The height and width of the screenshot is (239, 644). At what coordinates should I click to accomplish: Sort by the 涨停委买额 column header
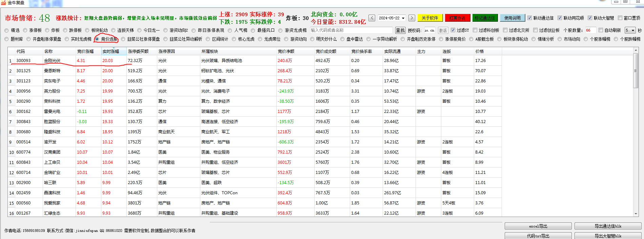(x=142, y=52)
